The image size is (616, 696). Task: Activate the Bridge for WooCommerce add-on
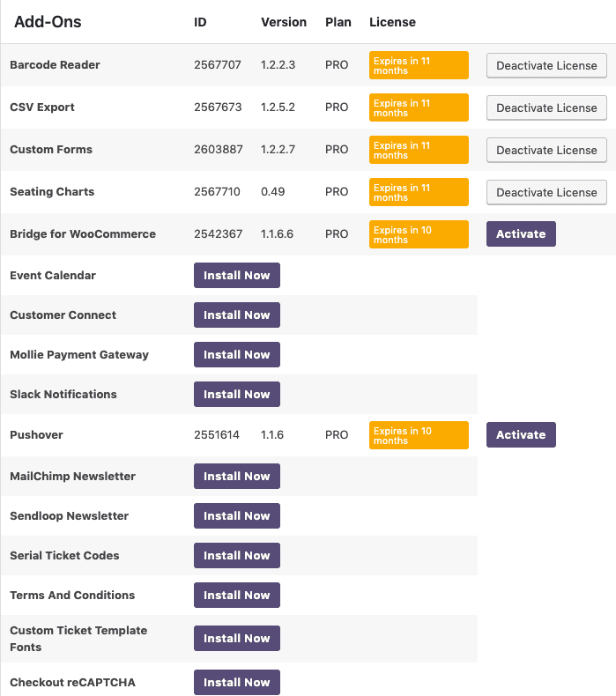click(521, 234)
